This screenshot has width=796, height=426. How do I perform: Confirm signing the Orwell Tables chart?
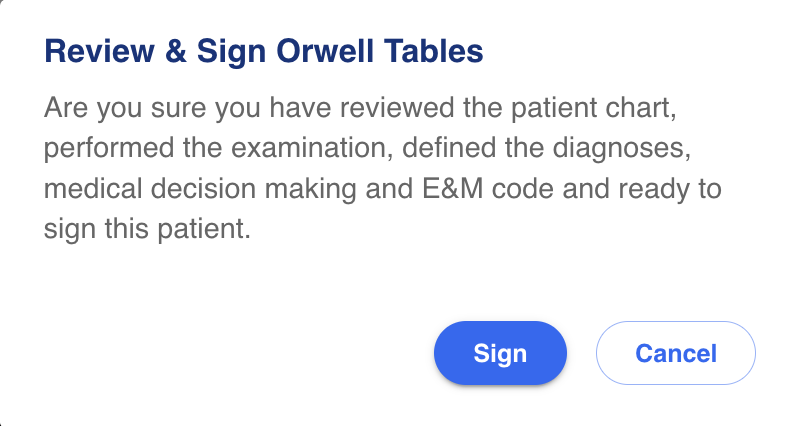pyautogui.click(x=500, y=353)
